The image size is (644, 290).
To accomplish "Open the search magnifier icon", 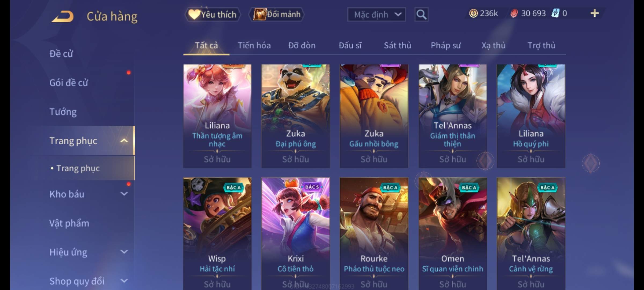I will click(421, 15).
